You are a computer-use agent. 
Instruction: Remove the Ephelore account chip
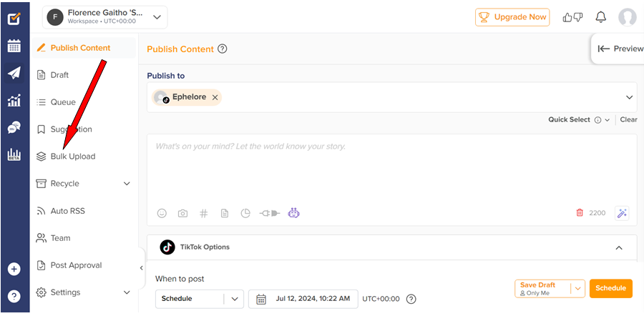point(215,97)
